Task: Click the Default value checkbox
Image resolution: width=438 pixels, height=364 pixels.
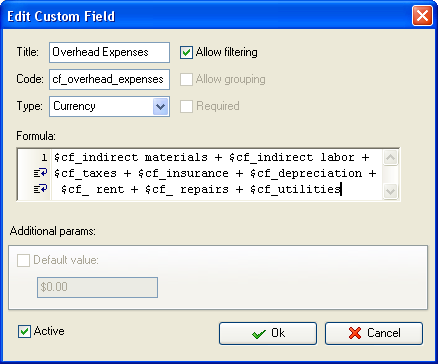Action: click(24, 260)
